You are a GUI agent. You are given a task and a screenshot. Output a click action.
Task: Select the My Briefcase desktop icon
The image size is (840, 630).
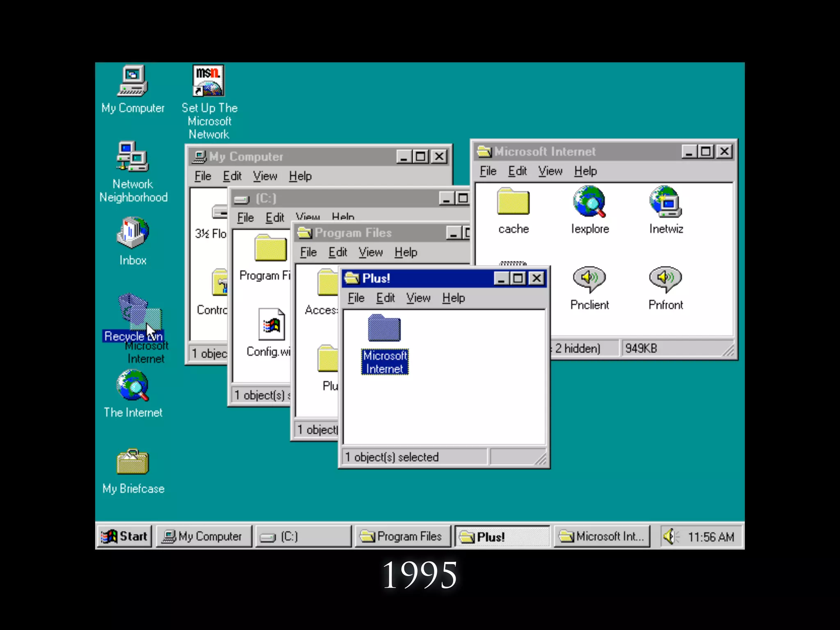click(x=133, y=471)
